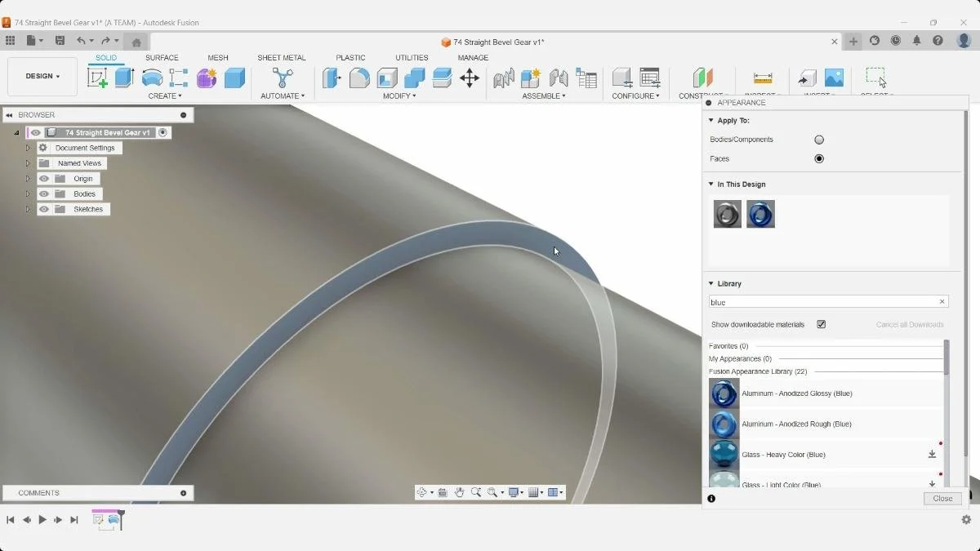Switch to the SHEET METAL tab
Screen dimensions: 980x551
282,58
